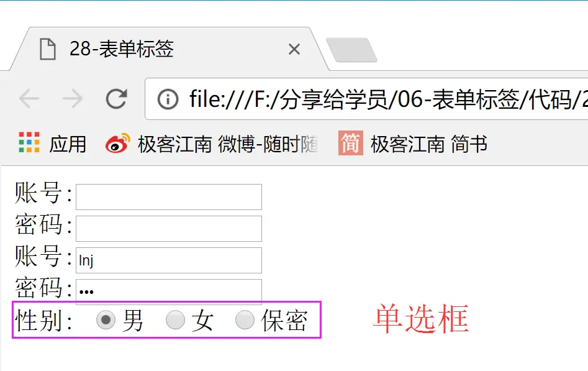This screenshot has height=371, width=588.
Task: Click the first empty 账号 text field
Action: click(x=169, y=197)
